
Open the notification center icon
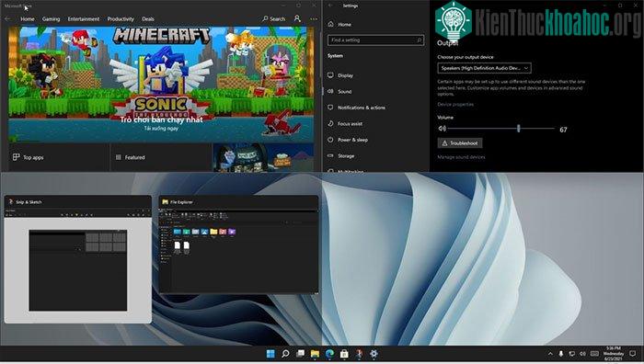633,354
